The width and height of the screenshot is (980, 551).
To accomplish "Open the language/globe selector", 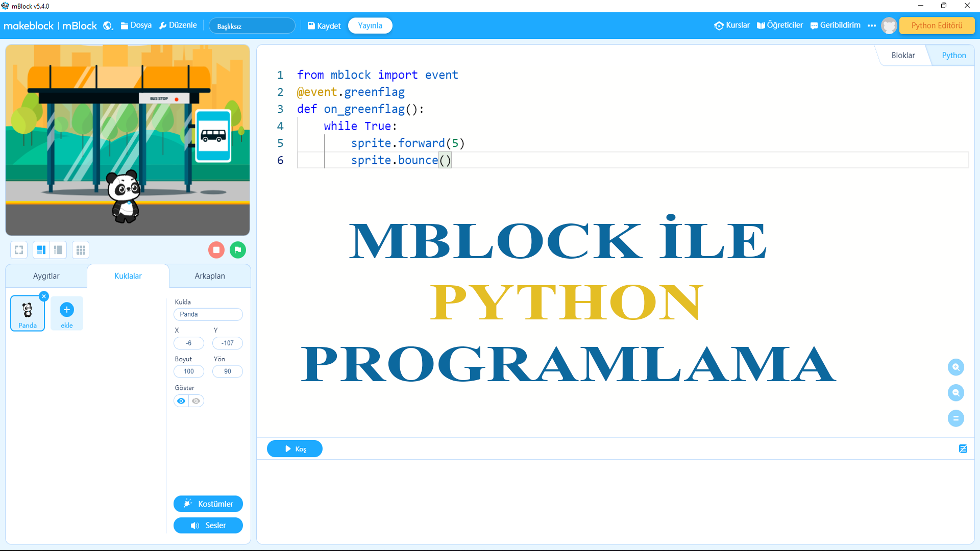I will (x=108, y=26).
